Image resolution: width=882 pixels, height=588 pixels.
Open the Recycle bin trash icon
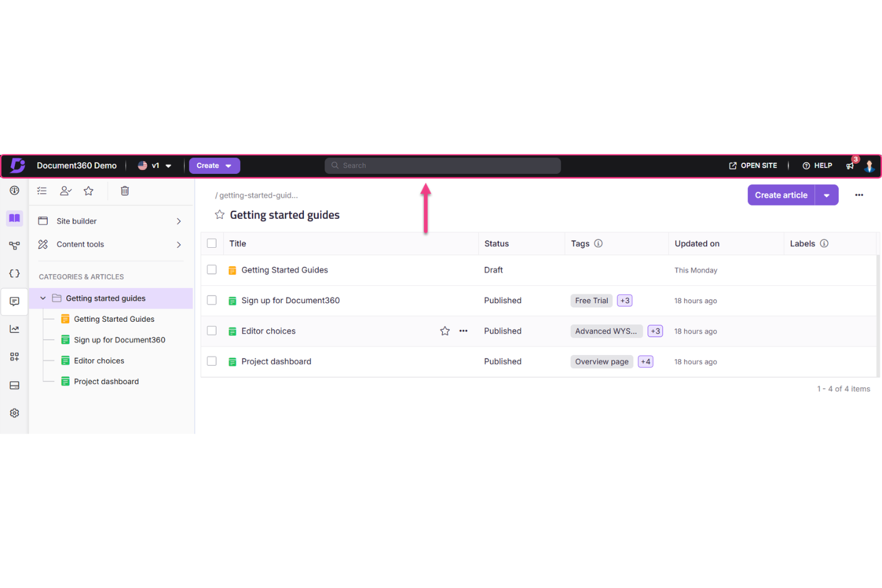pos(125,191)
